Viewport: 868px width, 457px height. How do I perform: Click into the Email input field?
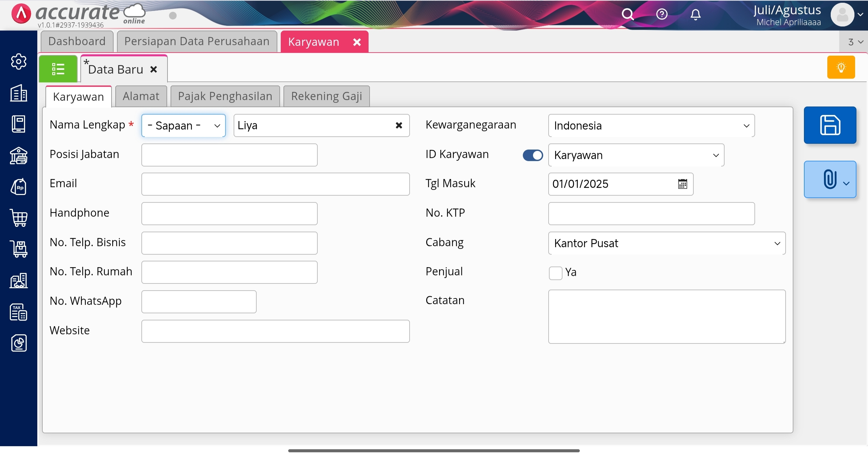(x=275, y=184)
